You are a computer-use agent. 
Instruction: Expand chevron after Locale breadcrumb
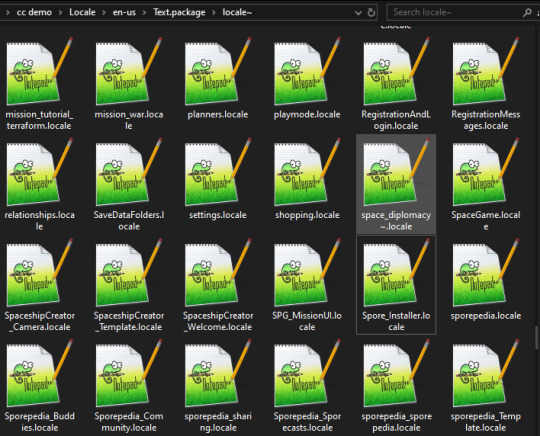(104, 13)
